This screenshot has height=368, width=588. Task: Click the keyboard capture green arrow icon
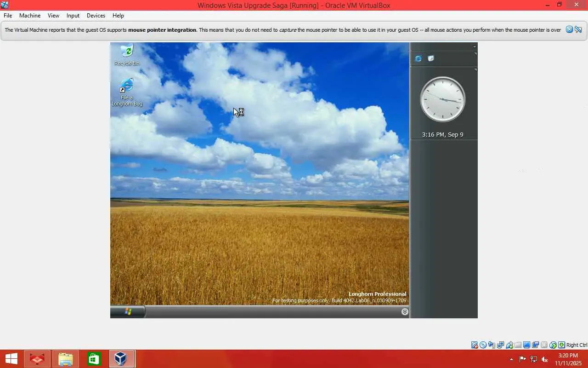pos(561,345)
